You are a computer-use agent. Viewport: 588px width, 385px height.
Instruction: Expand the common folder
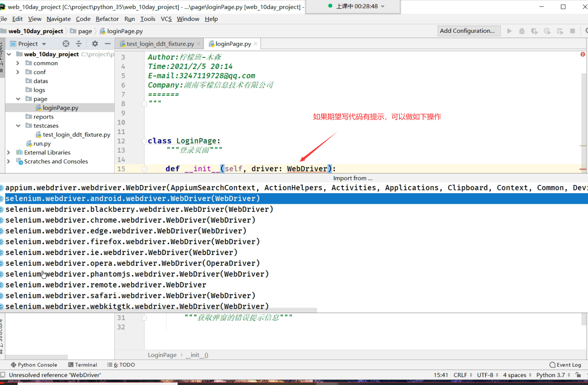point(18,63)
